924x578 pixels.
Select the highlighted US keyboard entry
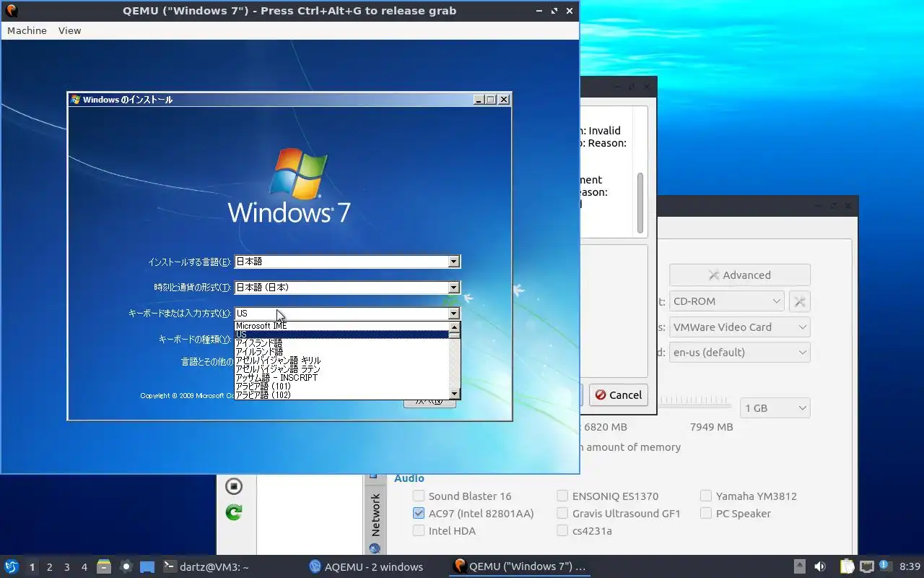pos(341,335)
